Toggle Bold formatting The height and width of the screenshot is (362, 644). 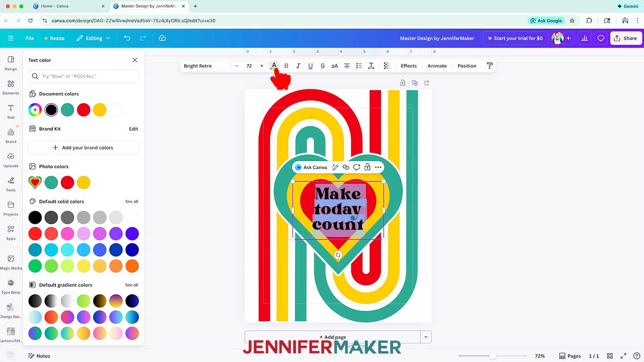click(286, 66)
